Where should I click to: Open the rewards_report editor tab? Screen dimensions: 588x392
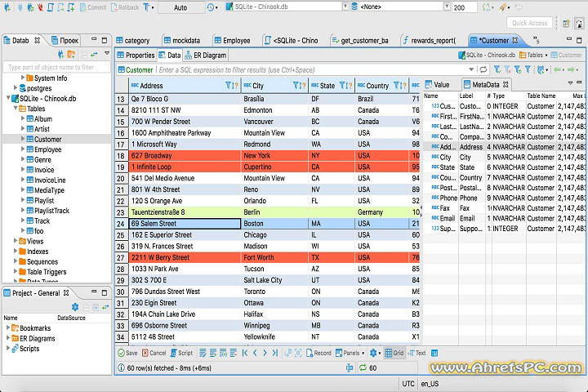(430, 41)
